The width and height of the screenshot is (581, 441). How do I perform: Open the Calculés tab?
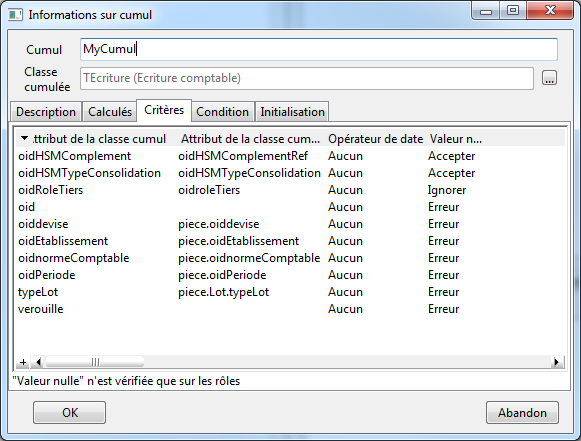[x=110, y=112]
